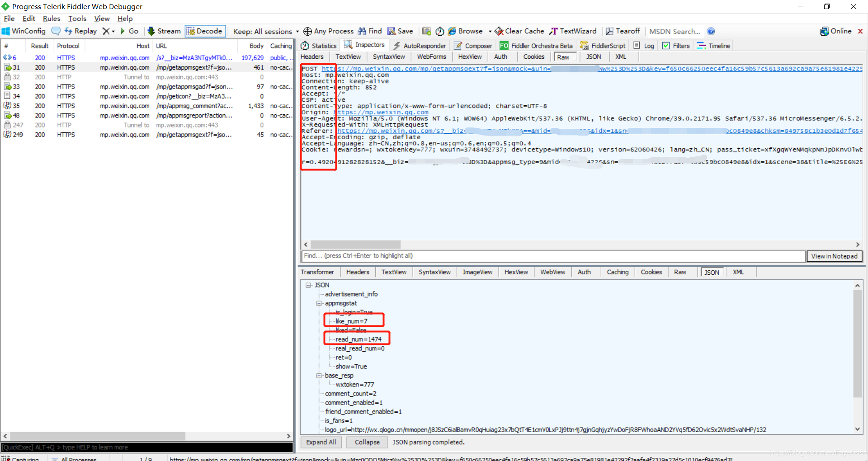Click the Capturing status indicator
Viewport: 868px width, 461px height.
click(20, 458)
